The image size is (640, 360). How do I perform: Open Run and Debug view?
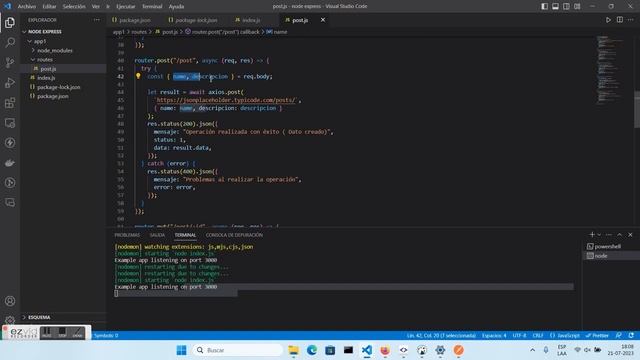[x=10, y=82]
